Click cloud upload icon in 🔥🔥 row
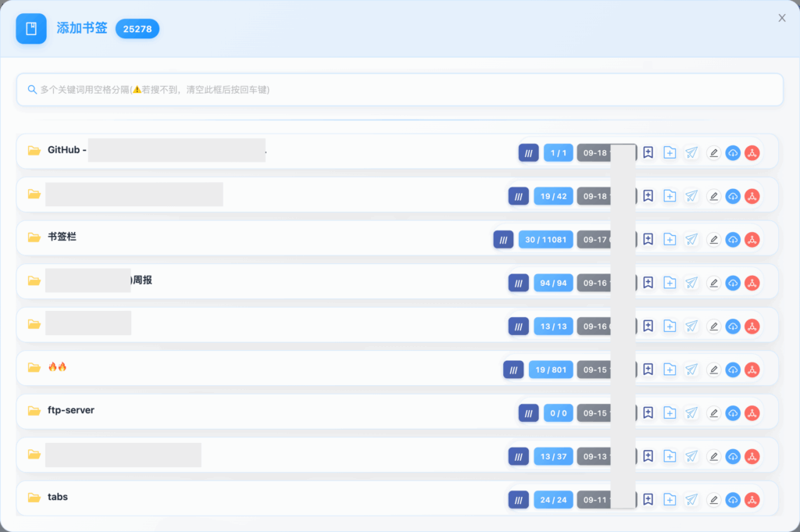 click(733, 370)
